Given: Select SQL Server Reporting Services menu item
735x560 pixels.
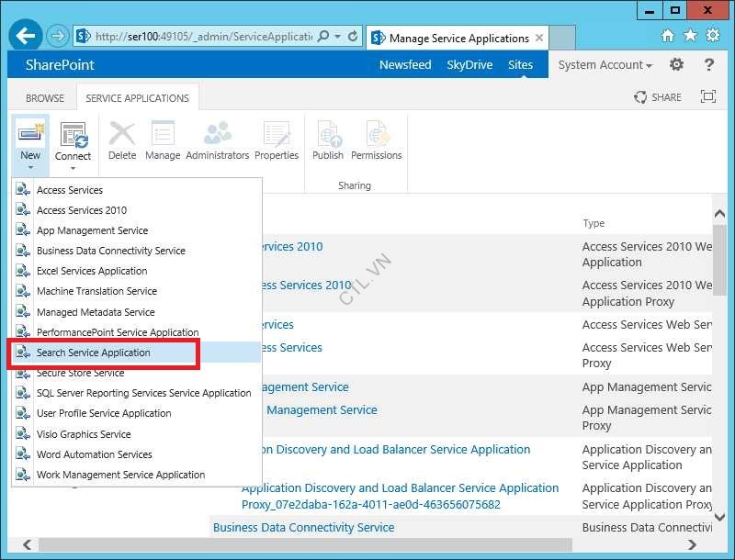Looking at the screenshot, I should pyautogui.click(x=136, y=393).
